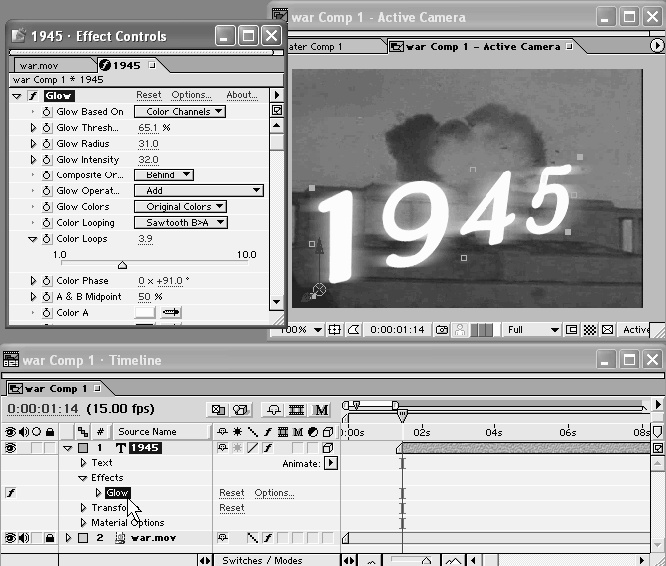Open the Color Looping Sawtooth dropdown

[179, 223]
